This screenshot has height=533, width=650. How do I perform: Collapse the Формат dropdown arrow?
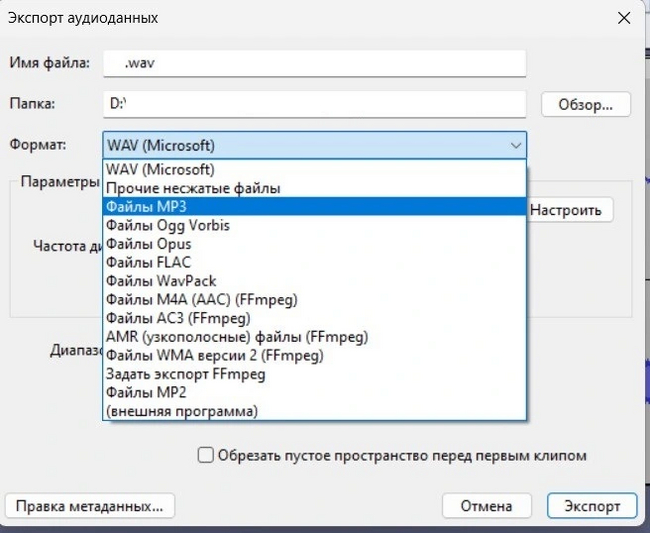coord(515,145)
